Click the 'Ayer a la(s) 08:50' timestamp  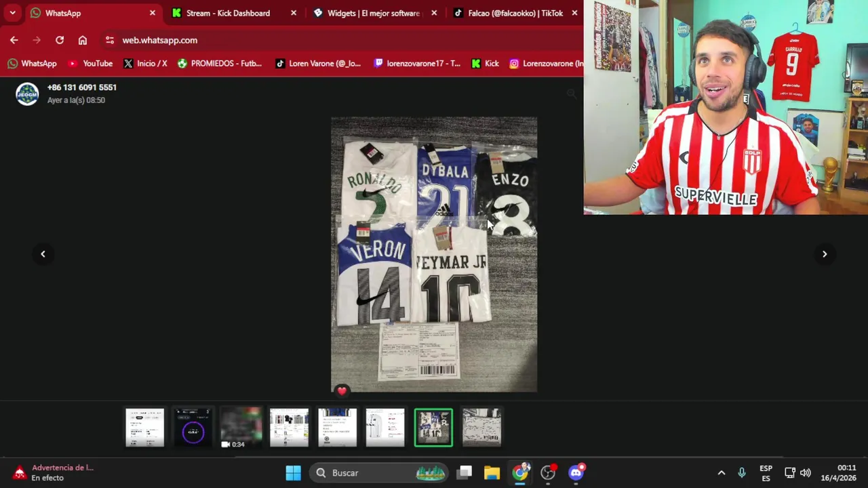[x=76, y=100]
